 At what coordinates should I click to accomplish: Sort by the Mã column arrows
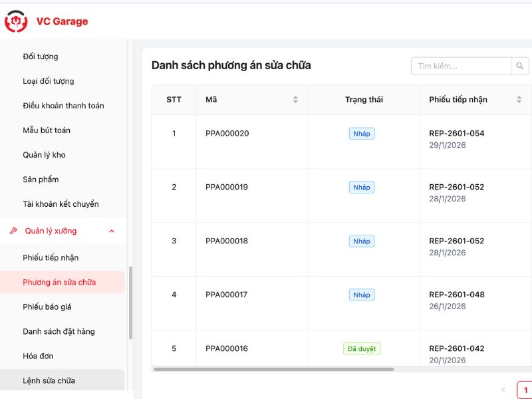click(x=295, y=100)
